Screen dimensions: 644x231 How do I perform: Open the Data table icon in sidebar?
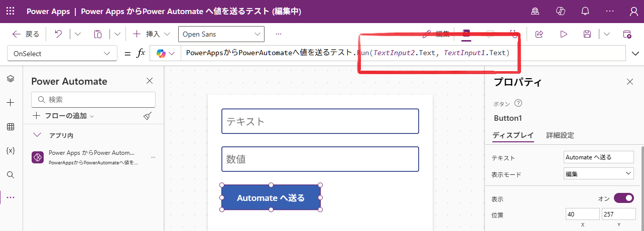tap(11, 127)
